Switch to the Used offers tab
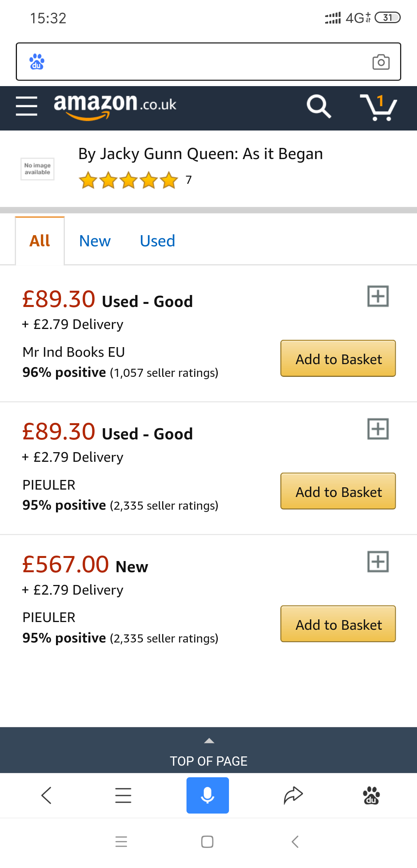417x868 pixels. [157, 241]
